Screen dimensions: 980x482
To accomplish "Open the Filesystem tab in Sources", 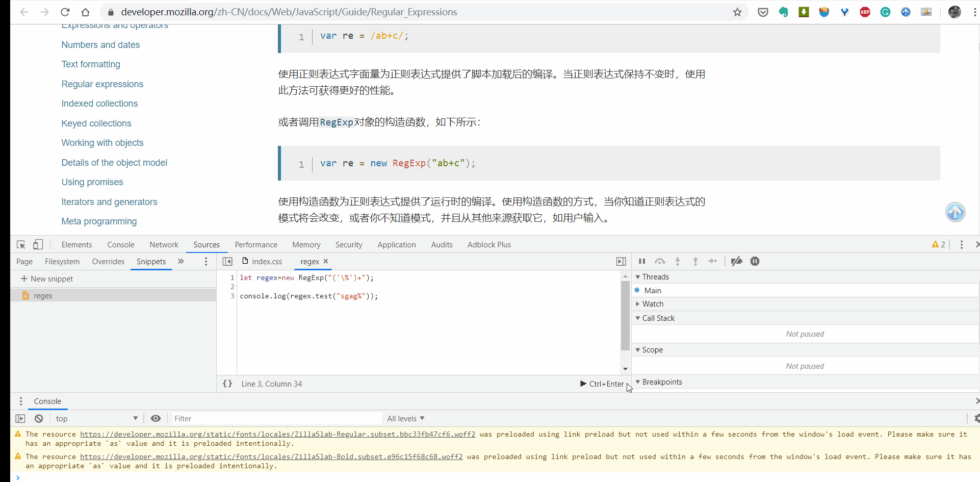I will click(x=62, y=261).
